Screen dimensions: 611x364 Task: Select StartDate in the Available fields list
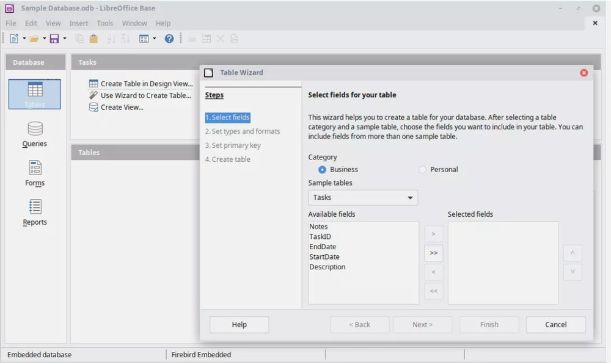[x=324, y=257]
